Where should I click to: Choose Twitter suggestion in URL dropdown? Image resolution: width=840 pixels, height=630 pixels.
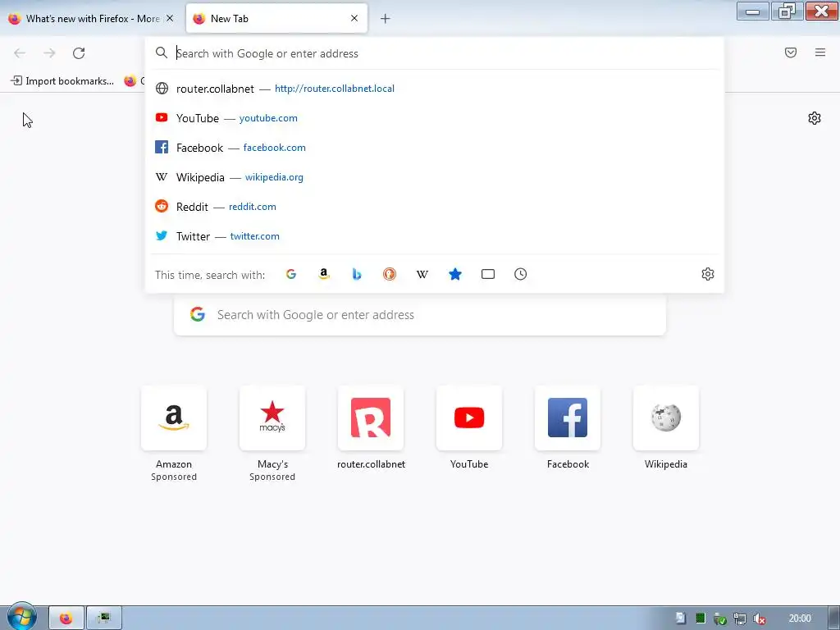tap(435, 235)
